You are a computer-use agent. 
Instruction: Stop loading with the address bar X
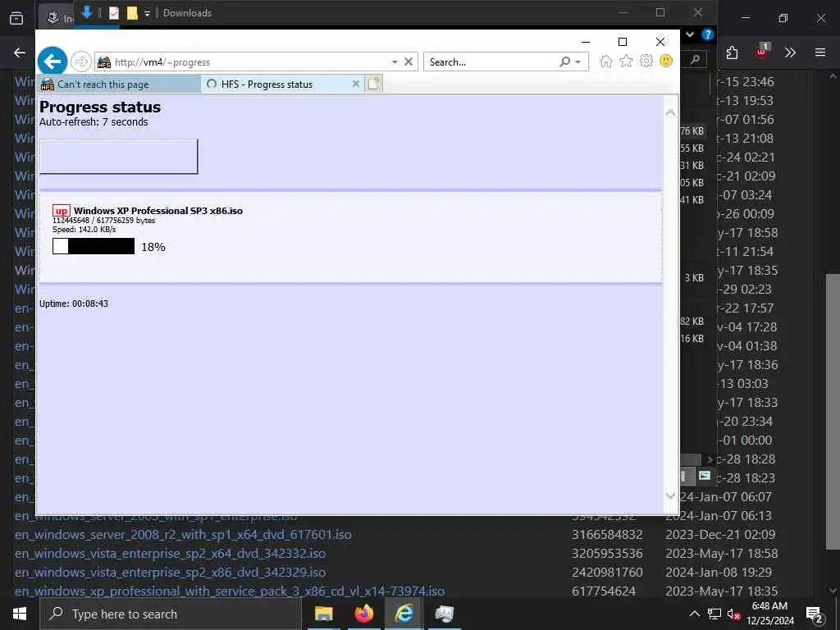[x=409, y=62]
